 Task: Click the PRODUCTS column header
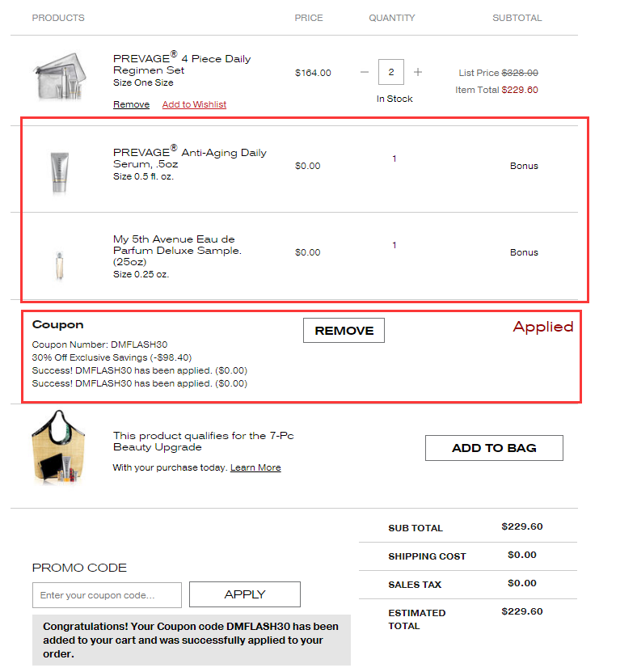click(58, 18)
